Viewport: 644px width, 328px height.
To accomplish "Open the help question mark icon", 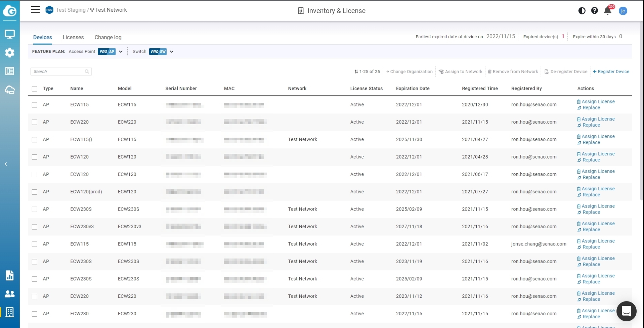I will point(594,11).
